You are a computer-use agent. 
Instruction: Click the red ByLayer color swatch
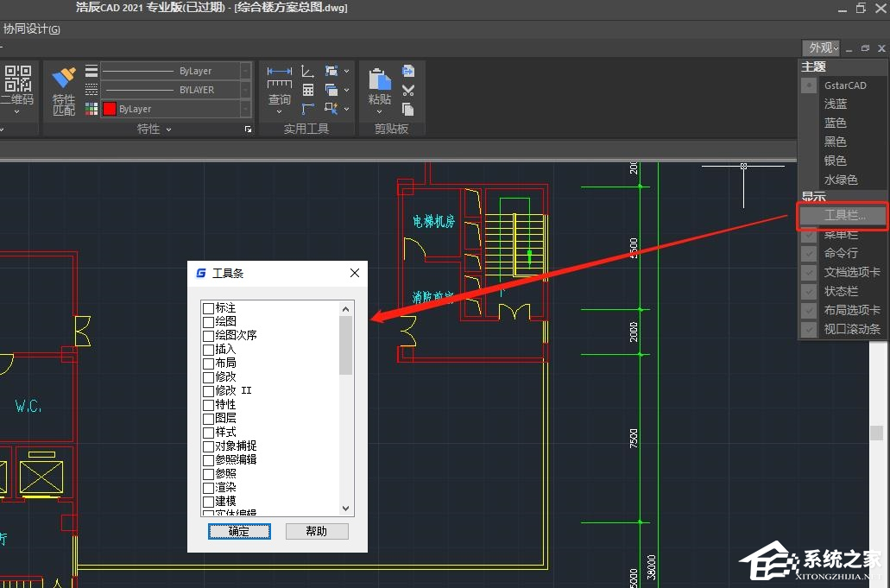[x=110, y=109]
